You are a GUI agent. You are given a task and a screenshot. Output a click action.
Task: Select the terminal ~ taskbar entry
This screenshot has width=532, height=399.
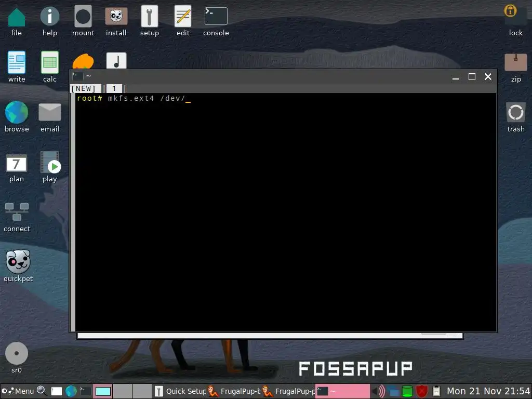pyautogui.click(x=343, y=391)
